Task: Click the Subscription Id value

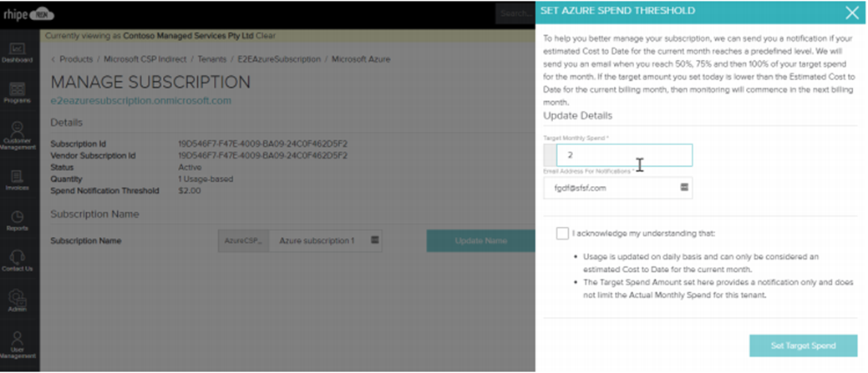Action: (263, 144)
